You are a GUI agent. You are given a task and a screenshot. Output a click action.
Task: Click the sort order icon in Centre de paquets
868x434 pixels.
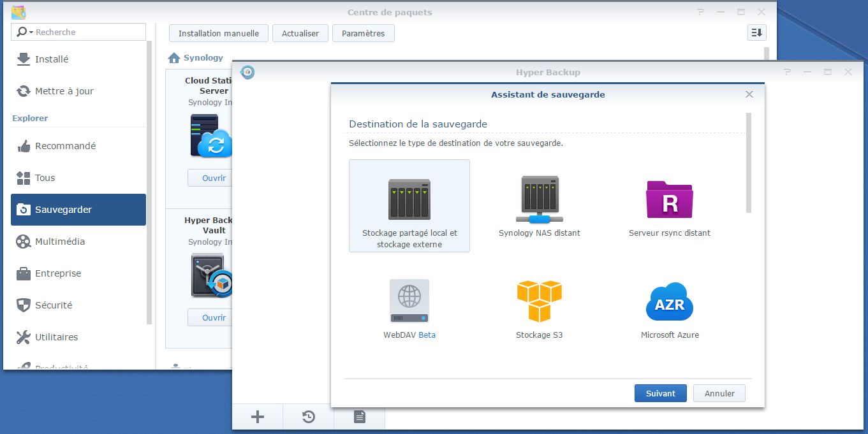pos(756,33)
